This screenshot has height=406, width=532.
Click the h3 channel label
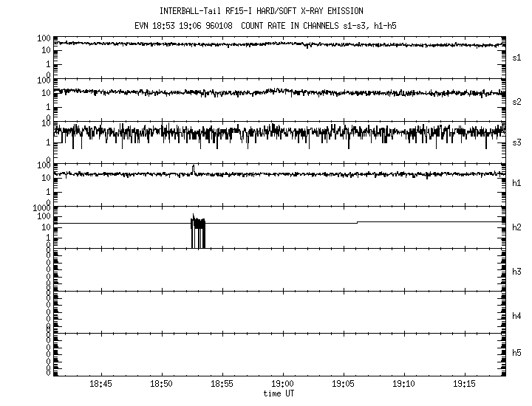[516, 271]
